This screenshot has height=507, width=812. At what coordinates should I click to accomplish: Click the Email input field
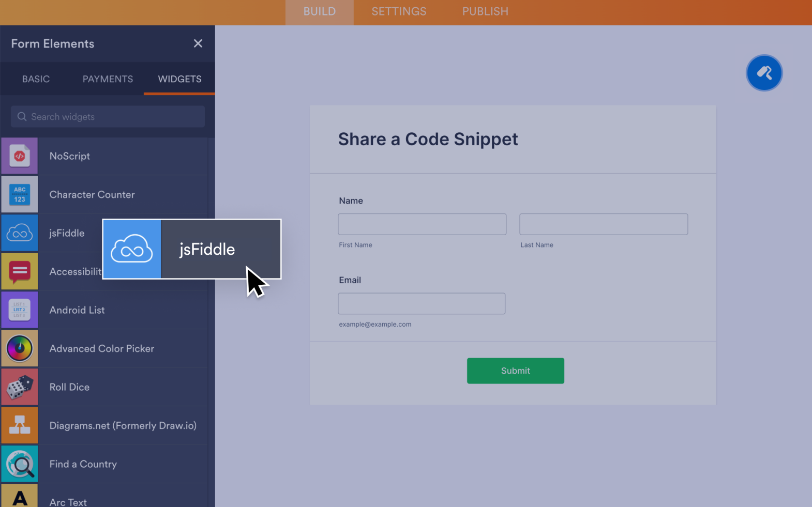422,303
